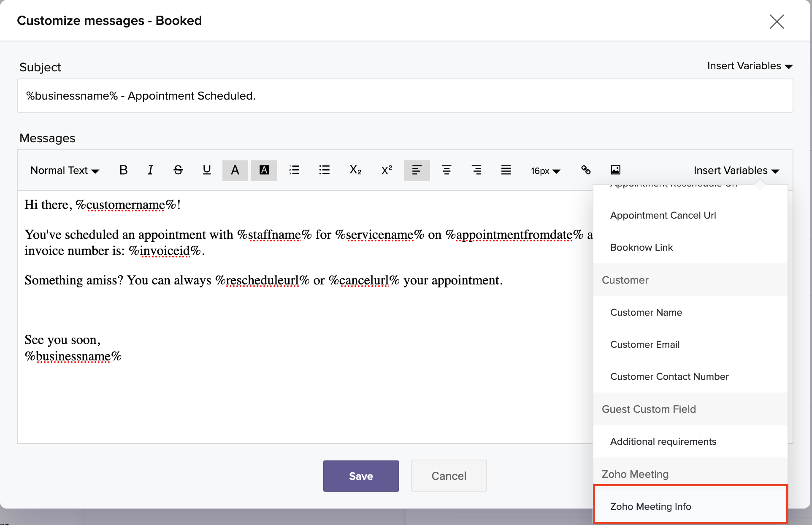Viewport: 812px width, 525px height.
Task: Apply superscript formatting
Action: (387, 170)
